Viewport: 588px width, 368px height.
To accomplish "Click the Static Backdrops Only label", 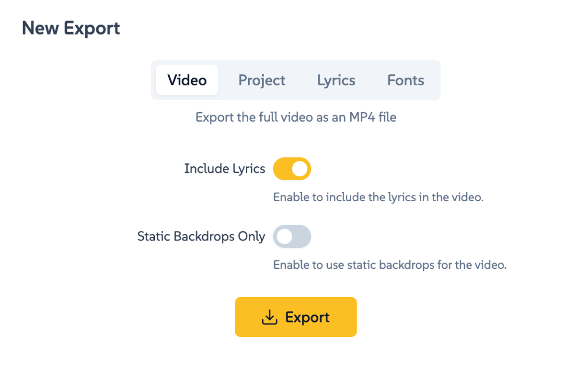I will (x=201, y=237).
